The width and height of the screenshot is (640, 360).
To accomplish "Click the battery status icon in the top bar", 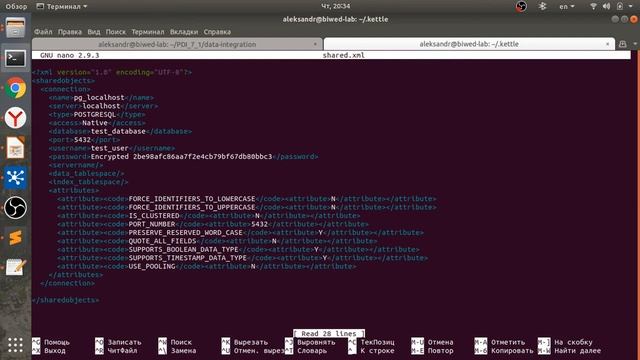I will [620, 6].
